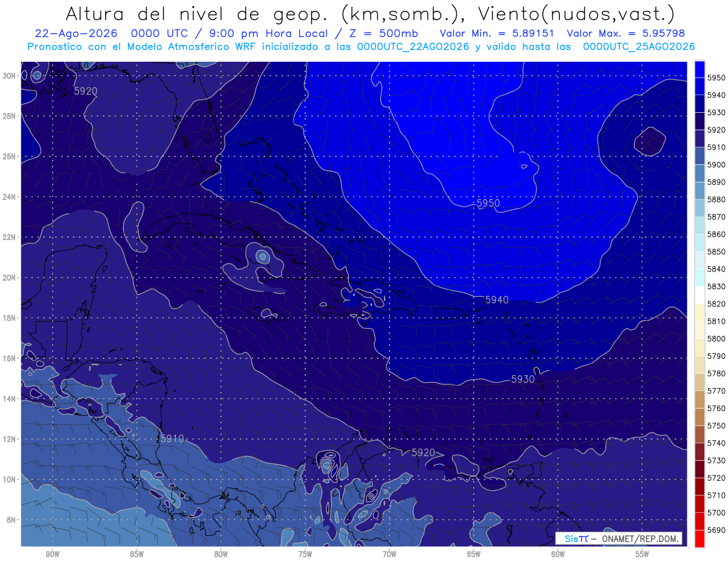The width and height of the screenshot is (728, 562).
Task: Click the 'Valor Max. = 5.95798' readout
Action: [626, 33]
